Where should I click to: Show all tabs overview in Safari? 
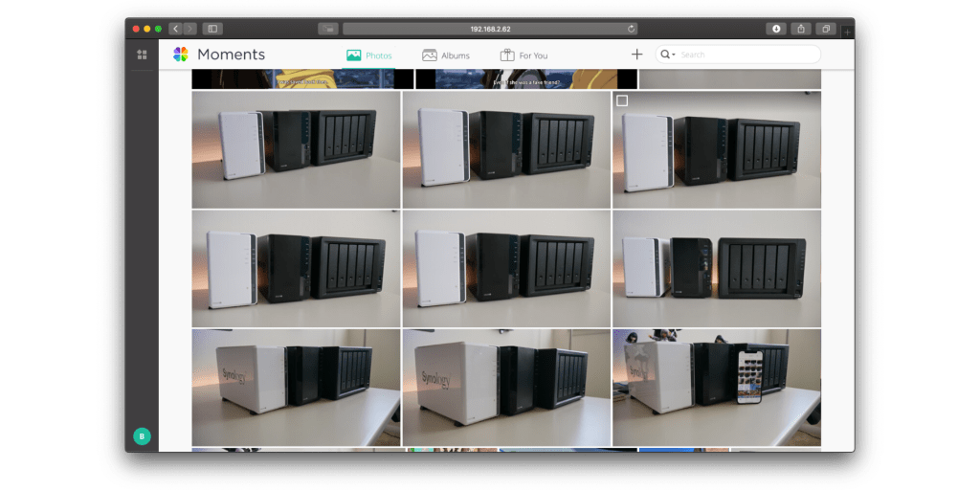tap(825, 29)
